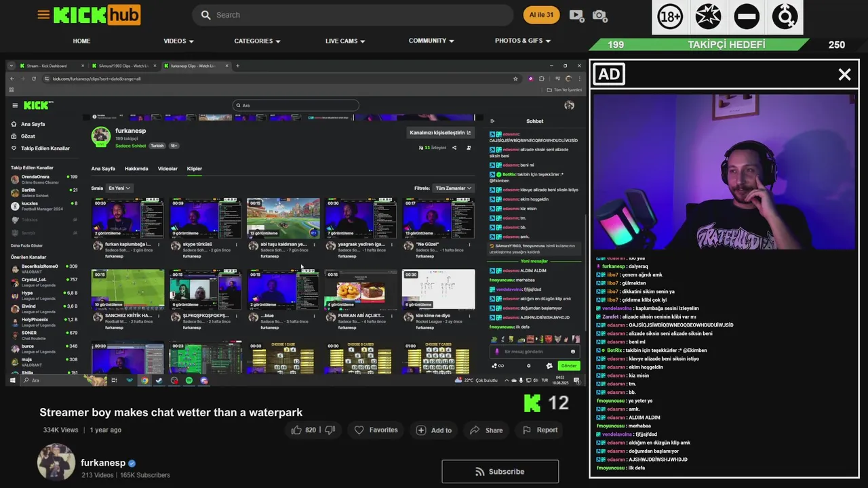The image size is (868, 488).
Task: Click the Al ile 31 button
Action: (541, 15)
